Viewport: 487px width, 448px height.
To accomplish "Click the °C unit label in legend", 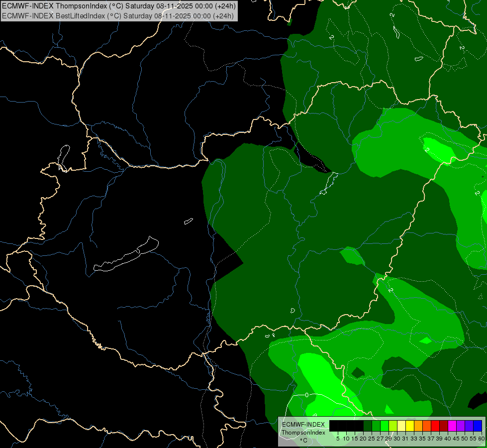I will 303,440.
